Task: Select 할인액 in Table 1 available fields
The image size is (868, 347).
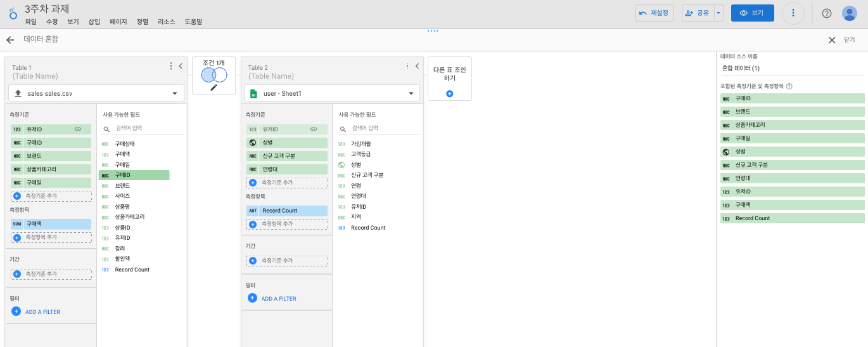Action: point(122,259)
